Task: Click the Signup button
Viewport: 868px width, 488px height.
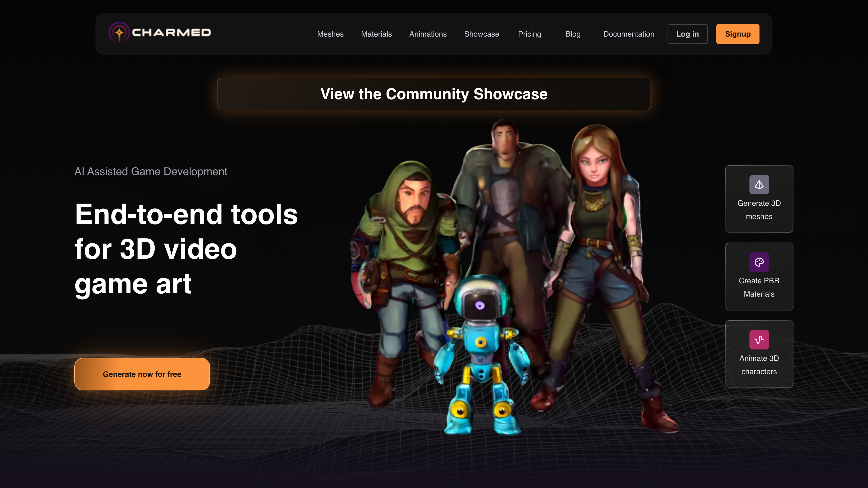Action: (x=738, y=34)
